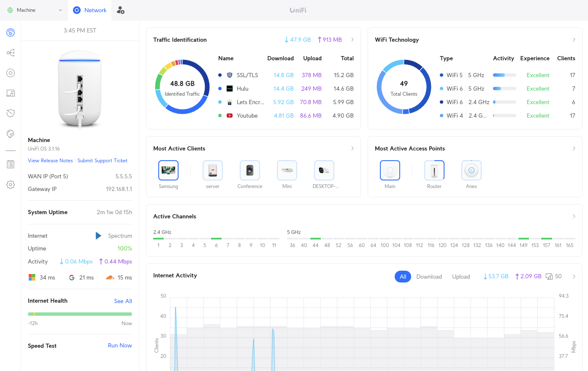588x371 pixels.
Task: Click the 5 GHz channel 157 marker
Action: 547,239
